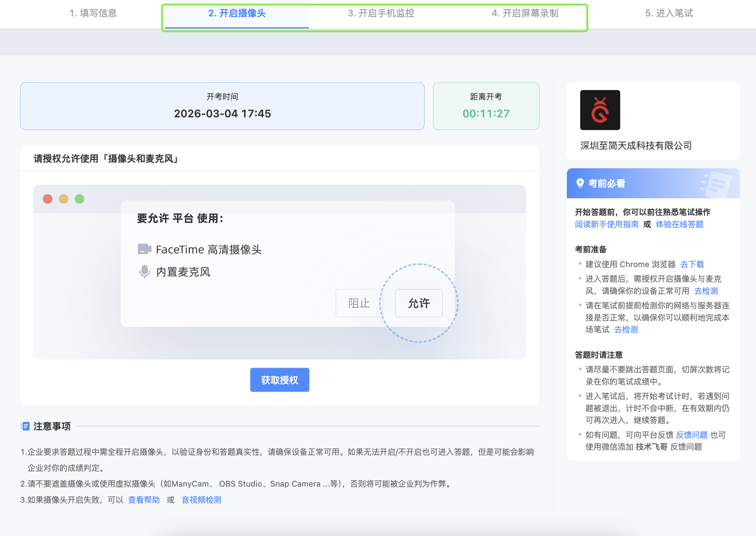Click the 允许 button in the dialog
Viewport: 756px width, 536px height.
tap(418, 303)
